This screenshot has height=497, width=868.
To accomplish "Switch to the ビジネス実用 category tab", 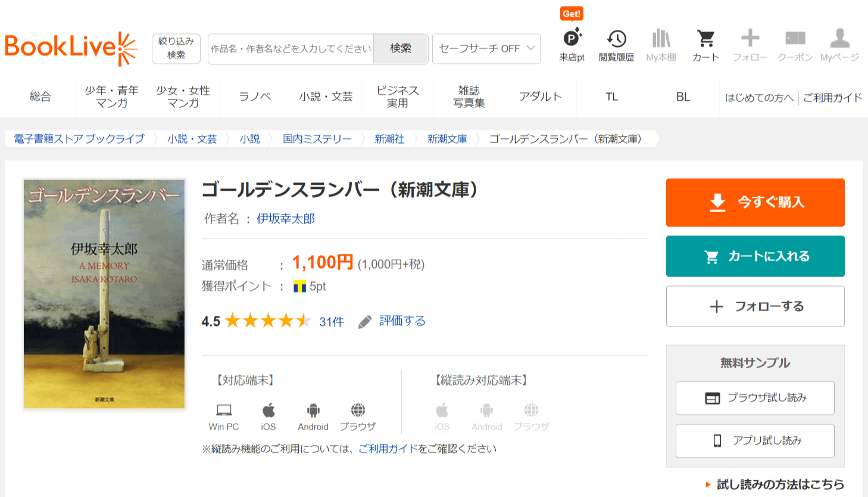I will (x=397, y=97).
